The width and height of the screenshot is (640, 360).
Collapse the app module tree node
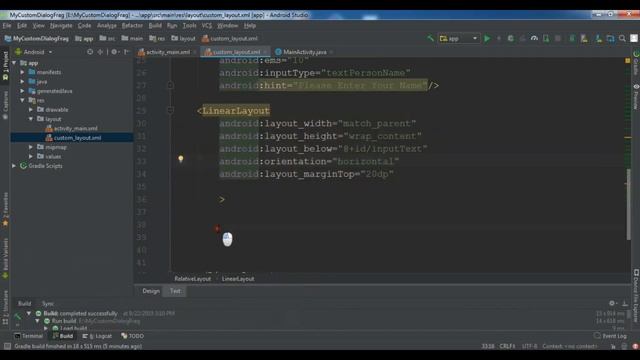14,63
